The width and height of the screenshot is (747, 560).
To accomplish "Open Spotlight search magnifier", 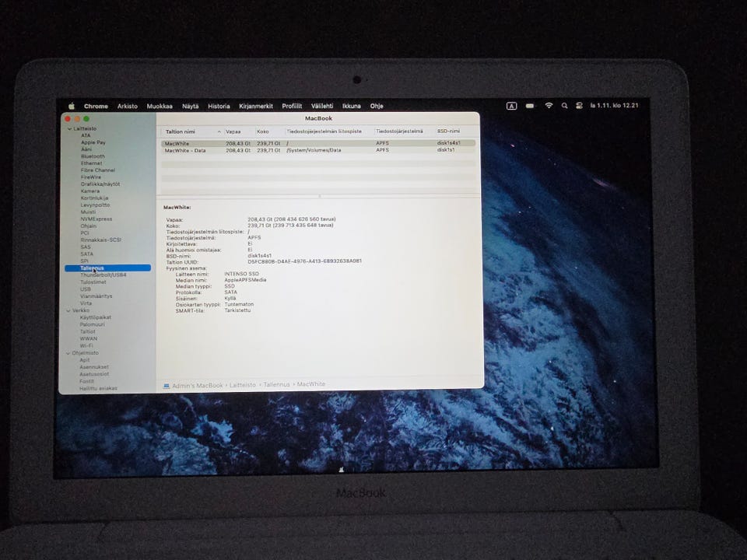I will pyautogui.click(x=564, y=106).
